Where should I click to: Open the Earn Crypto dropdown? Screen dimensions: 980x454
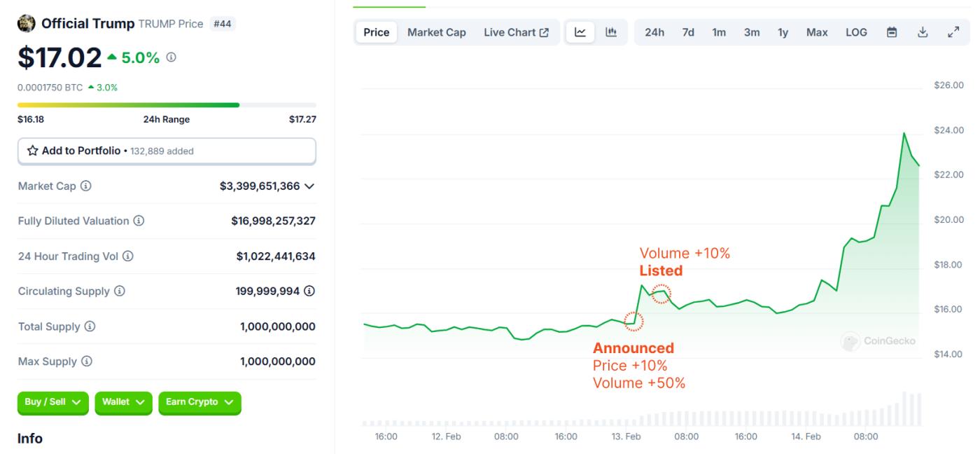(199, 402)
